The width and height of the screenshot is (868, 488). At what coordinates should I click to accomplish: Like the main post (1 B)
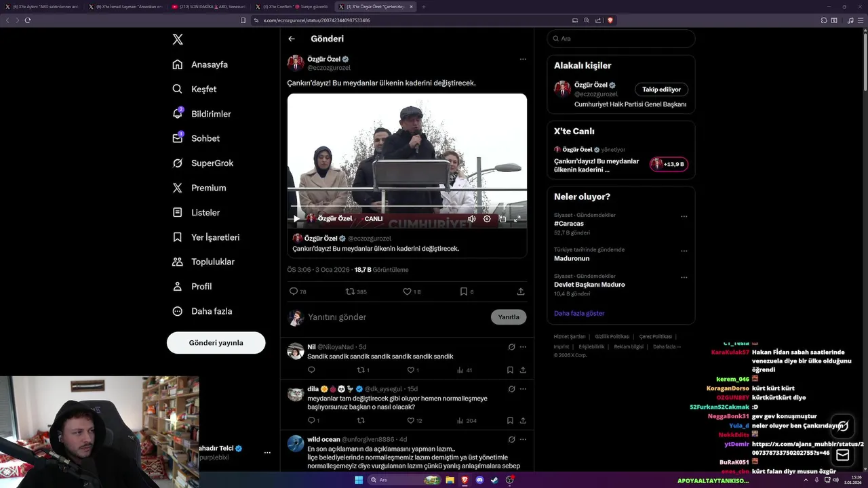[412, 291]
